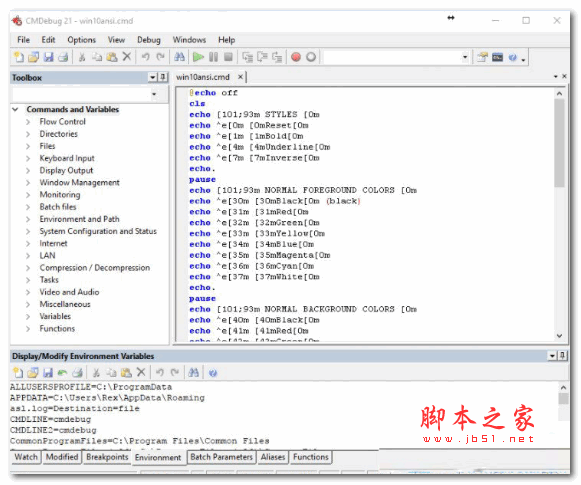The height and width of the screenshot is (485, 581).
Task: Collapse the Commands and Variables tree node
Action: pos(16,109)
